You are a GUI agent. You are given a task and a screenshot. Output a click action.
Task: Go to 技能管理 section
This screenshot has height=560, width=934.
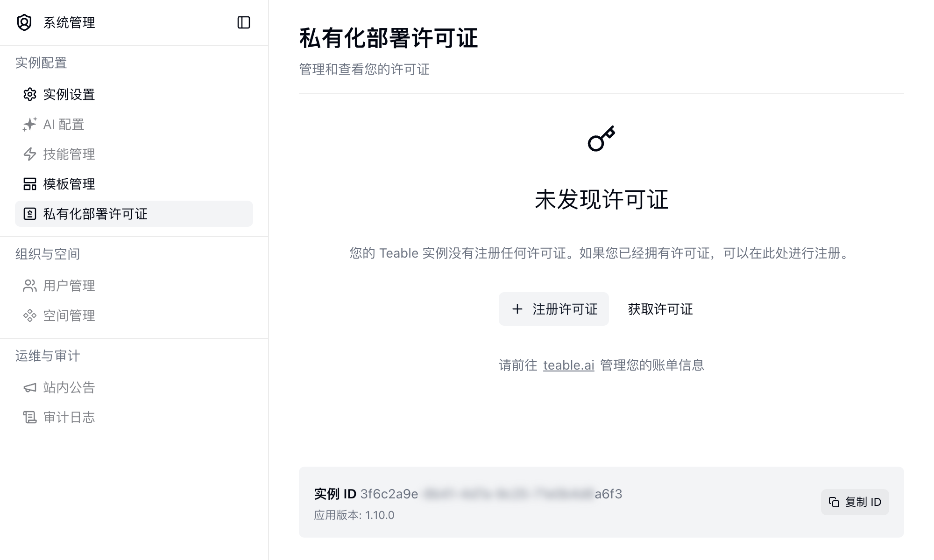click(x=134, y=154)
